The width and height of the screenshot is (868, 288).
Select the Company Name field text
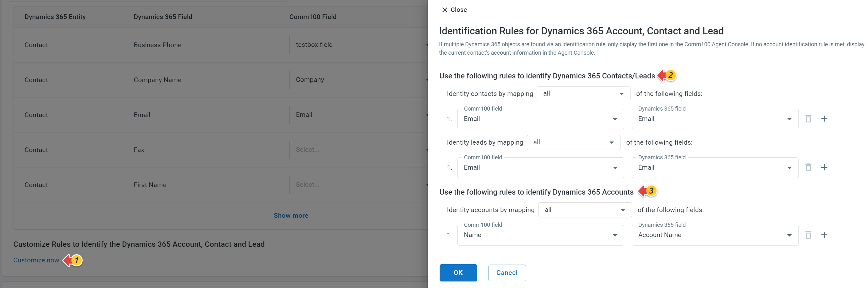pyautogui.click(x=157, y=80)
